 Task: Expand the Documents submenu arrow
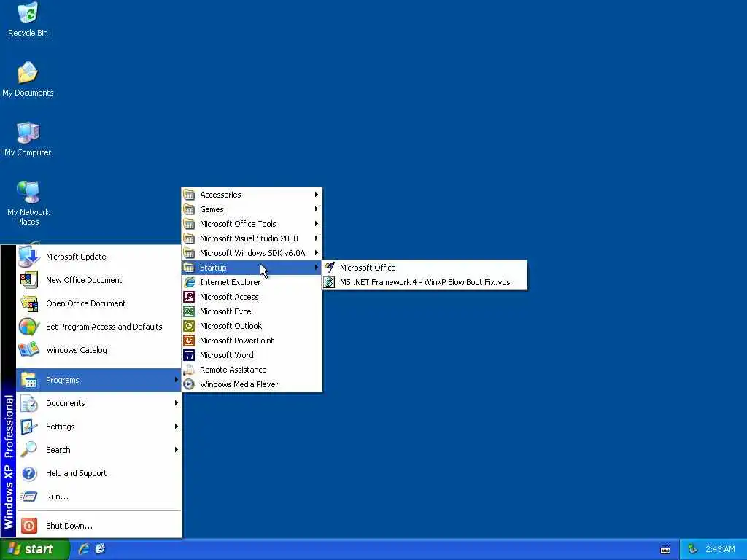(177, 403)
